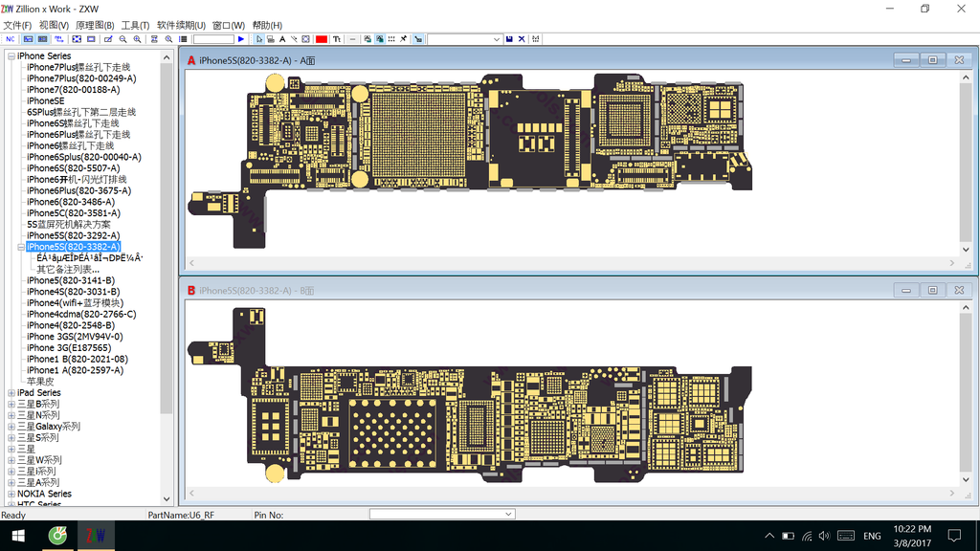Select iPhone5C(820-3581-A) in tree
Image resolution: width=980 pixels, height=551 pixels.
coord(73,213)
